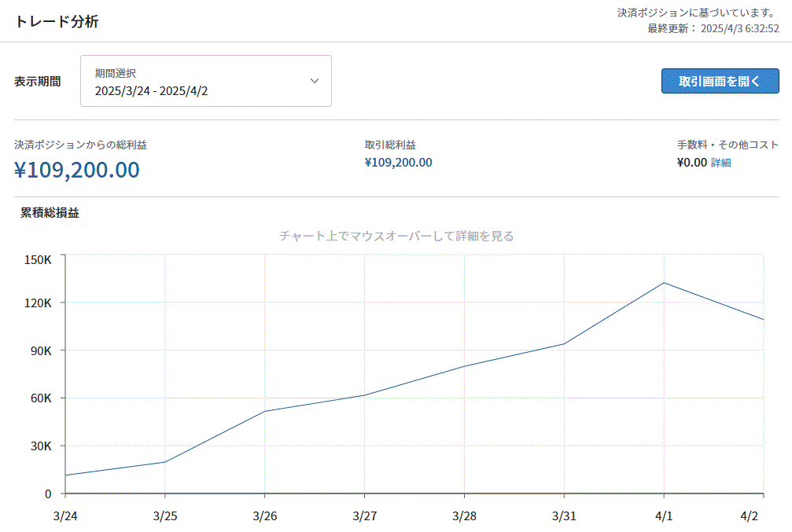
Task: Click the smaller 取引総利益 amount value
Action: point(398,163)
